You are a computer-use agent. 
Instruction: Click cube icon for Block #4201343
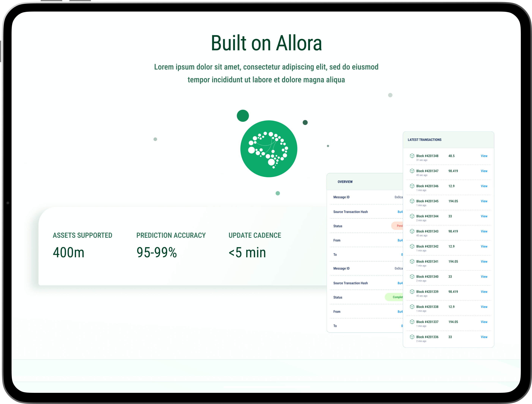[412, 231]
